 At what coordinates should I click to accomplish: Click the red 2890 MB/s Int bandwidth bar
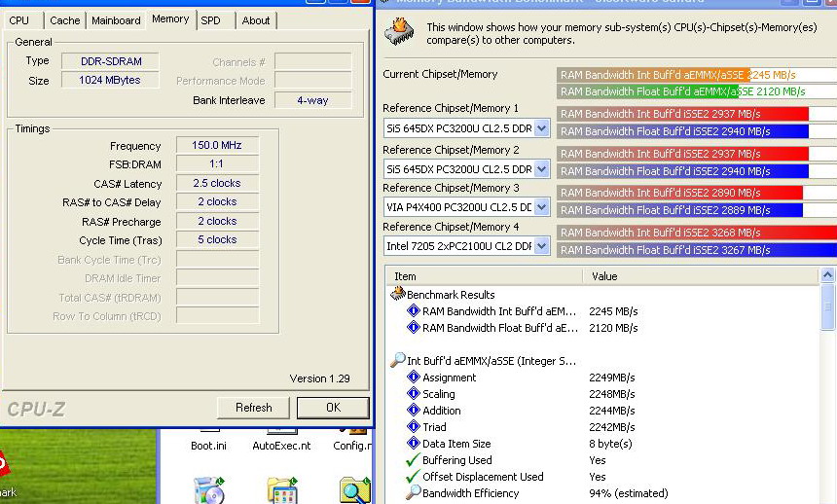(679, 193)
